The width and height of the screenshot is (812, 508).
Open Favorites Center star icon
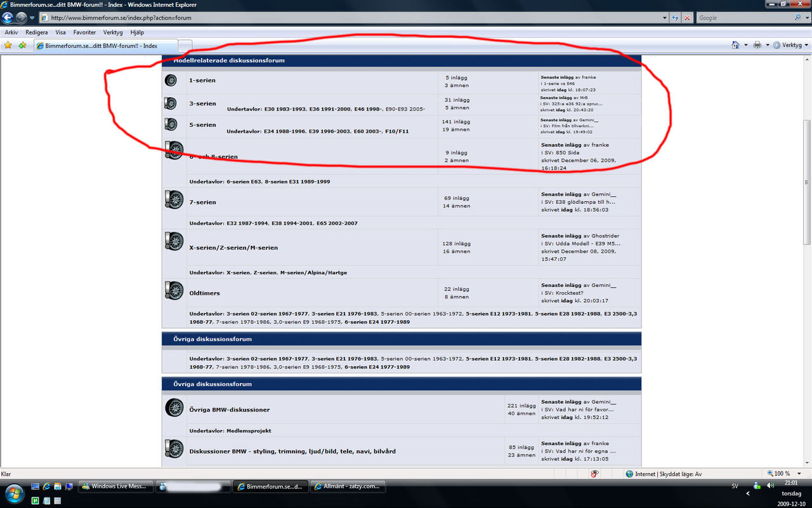click(x=8, y=45)
